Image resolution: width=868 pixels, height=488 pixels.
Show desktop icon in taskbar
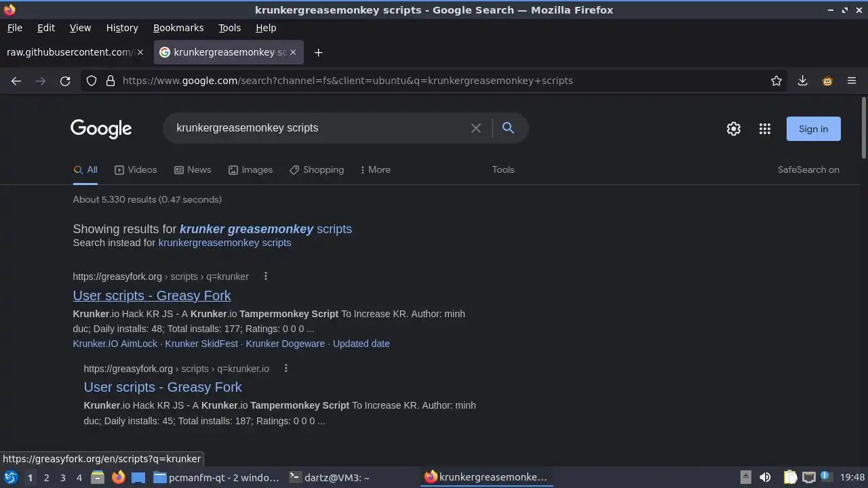[138, 477]
